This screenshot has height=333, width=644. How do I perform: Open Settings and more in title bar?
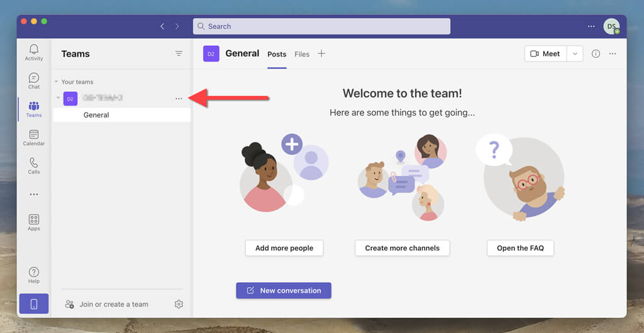(x=591, y=26)
